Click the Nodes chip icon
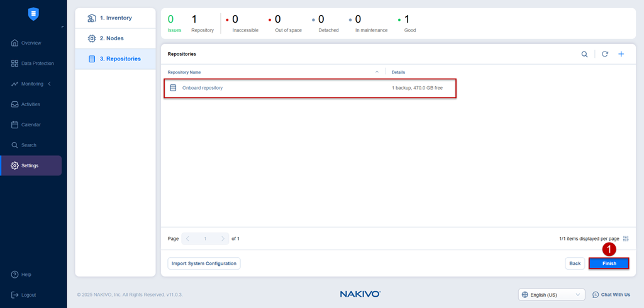The width and height of the screenshot is (644, 308). coord(92,38)
